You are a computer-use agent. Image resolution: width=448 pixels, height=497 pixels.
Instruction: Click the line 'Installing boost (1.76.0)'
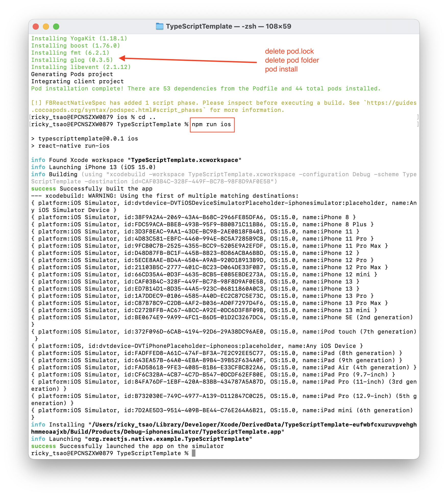76,45
